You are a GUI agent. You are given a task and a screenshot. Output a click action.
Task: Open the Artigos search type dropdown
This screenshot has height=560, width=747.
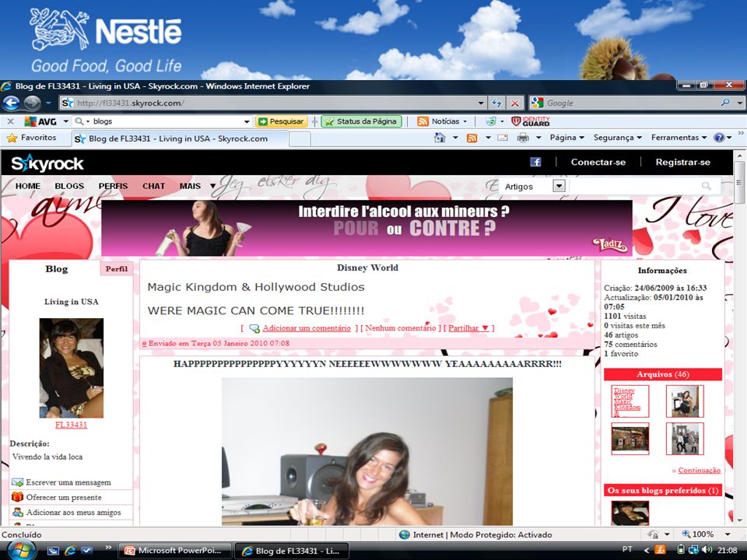559,186
